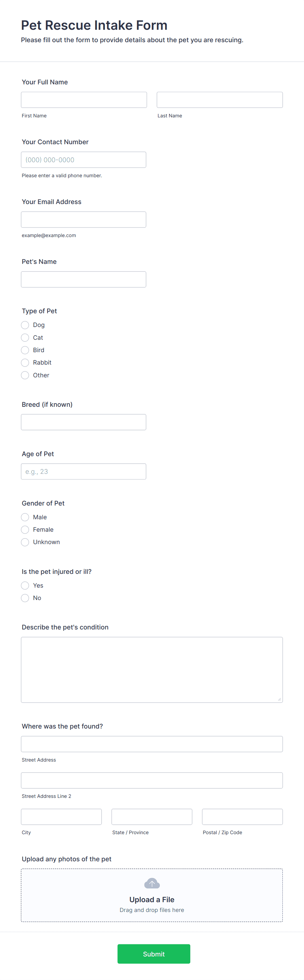This screenshot has height=980, width=304.
Task: Click the upload cloud icon
Action: pyautogui.click(x=152, y=883)
